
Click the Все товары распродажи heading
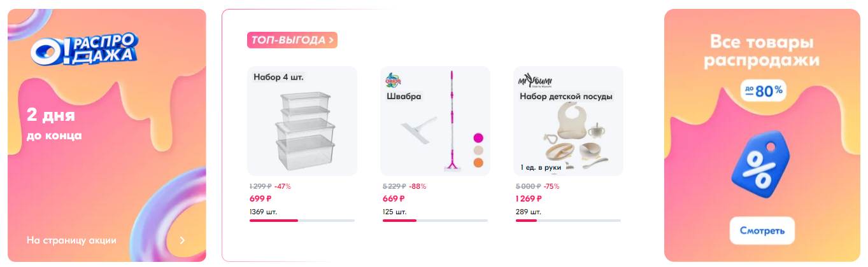pyautogui.click(x=762, y=52)
